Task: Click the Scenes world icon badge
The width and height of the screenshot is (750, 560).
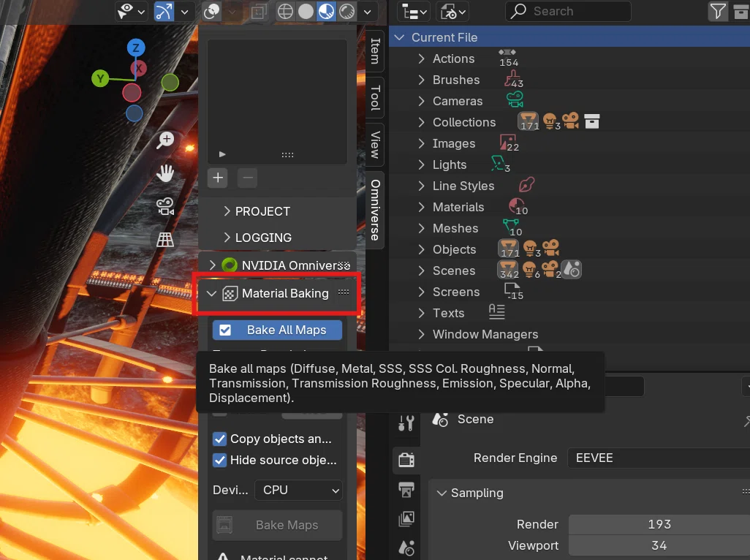Action: pyautogui.click(x=572, y=270)
